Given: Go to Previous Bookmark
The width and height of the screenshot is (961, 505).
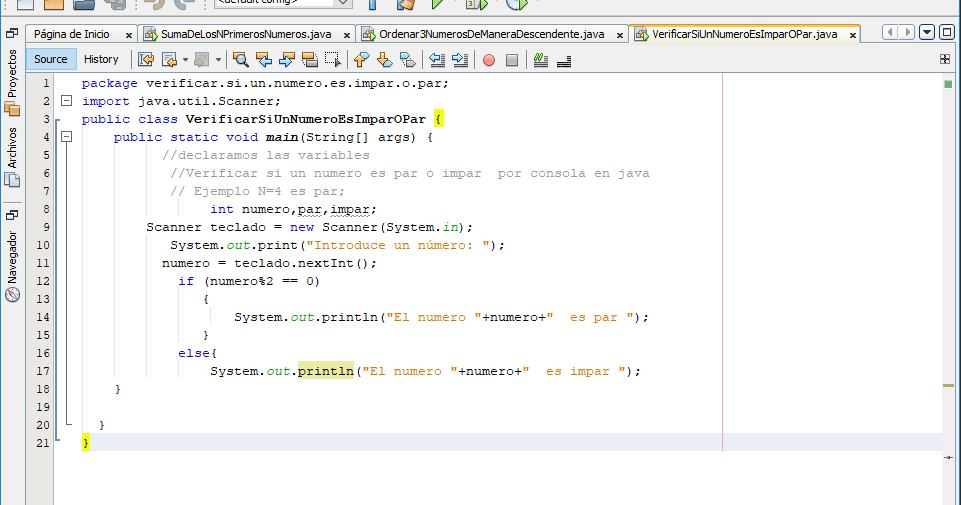Looking at the screenshot, I should [362, 59].
